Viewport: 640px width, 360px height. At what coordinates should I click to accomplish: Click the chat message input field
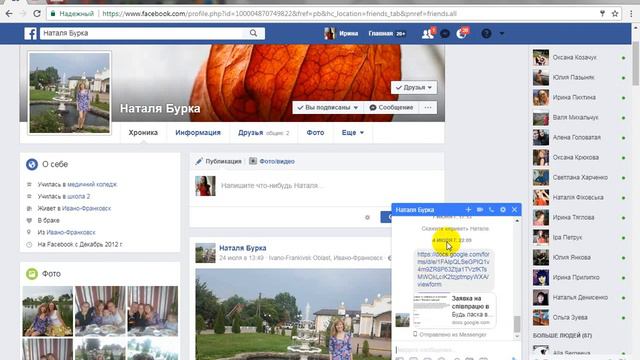coord(453,349)
